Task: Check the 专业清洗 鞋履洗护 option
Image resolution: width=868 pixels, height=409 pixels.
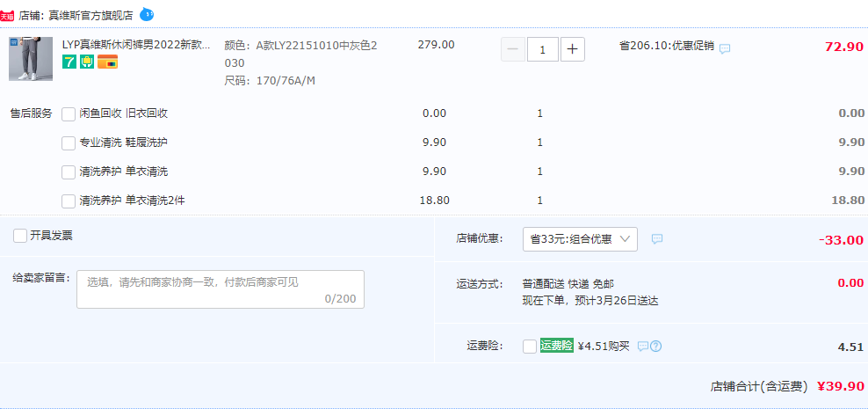Action: 69,143
